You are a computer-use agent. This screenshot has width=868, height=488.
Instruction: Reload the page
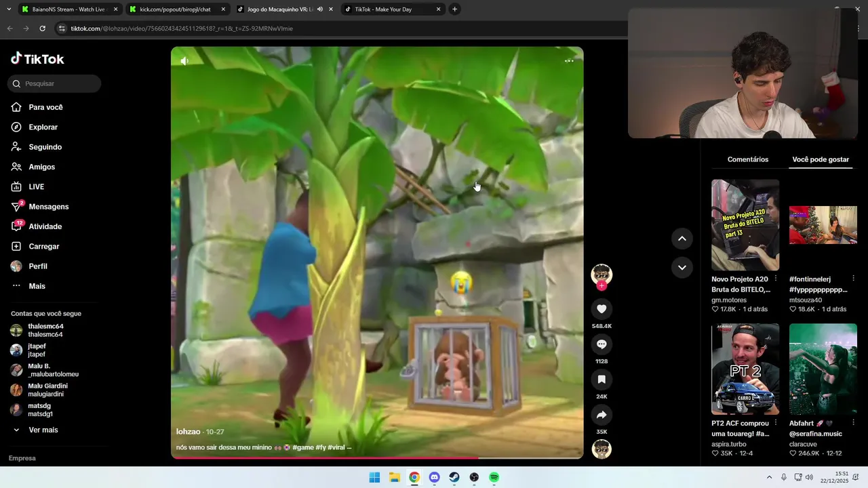click(42, 28)
